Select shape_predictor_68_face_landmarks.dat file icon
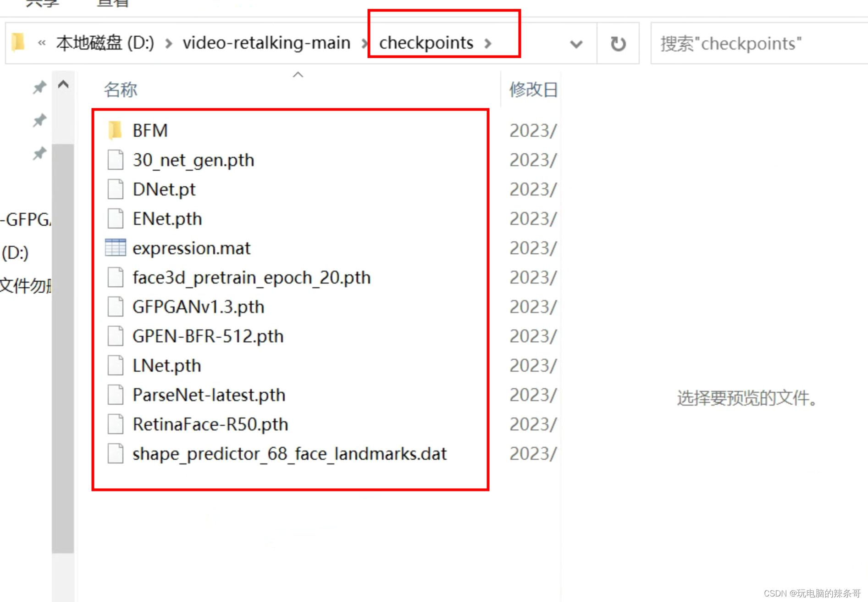The height and width of the screenshot is (602, 868). point(115,453)
